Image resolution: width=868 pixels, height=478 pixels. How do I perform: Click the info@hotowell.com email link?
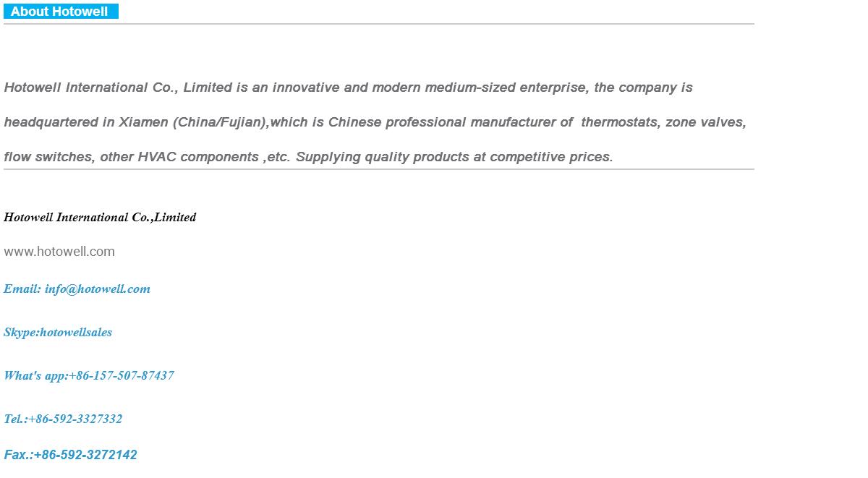coord(97,289)
